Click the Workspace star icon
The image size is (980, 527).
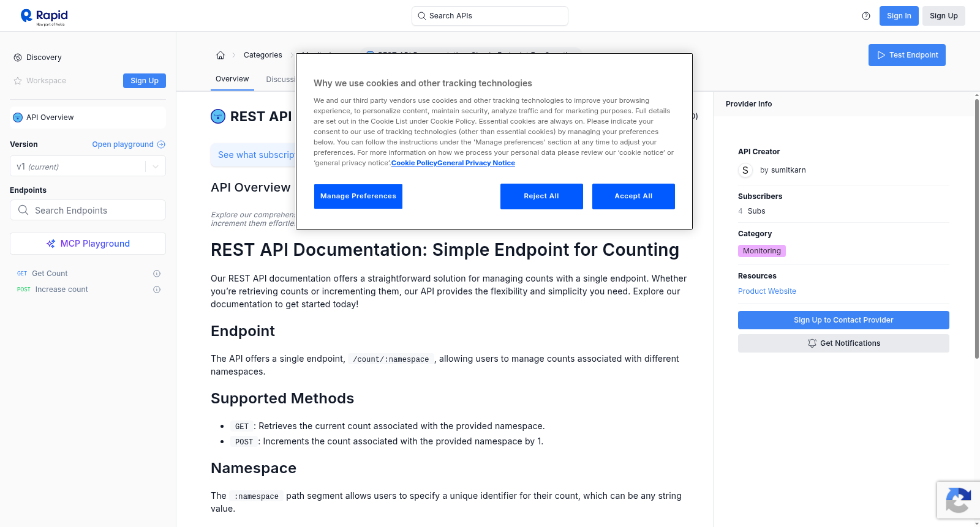click(x=18, y=81)
